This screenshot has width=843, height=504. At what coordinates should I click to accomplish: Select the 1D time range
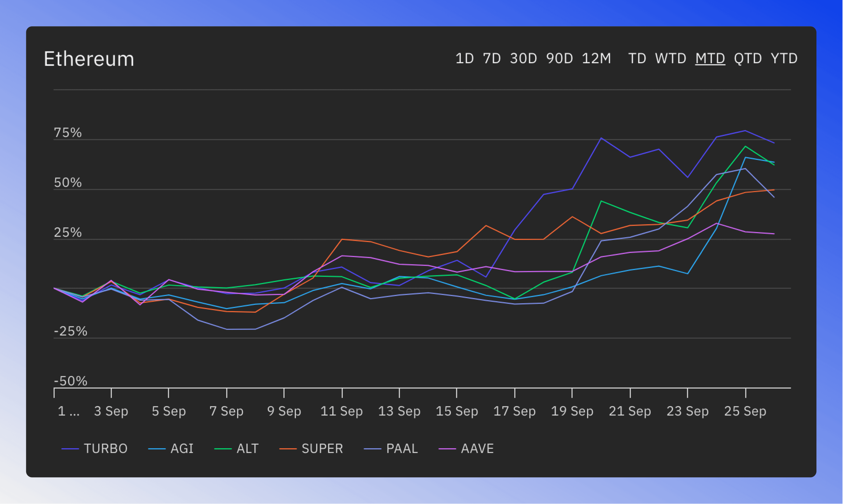pyautogui.click(x=464, y=58)
